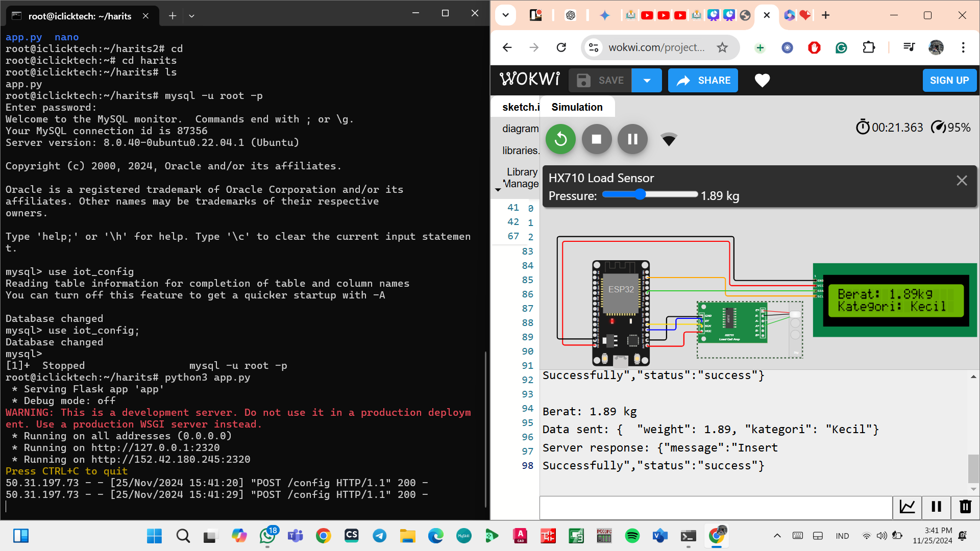The height and width of the screenshot is (551, 980).
Task: Click the WiFi status icon in simulation
Action: (x=669, y=139)
